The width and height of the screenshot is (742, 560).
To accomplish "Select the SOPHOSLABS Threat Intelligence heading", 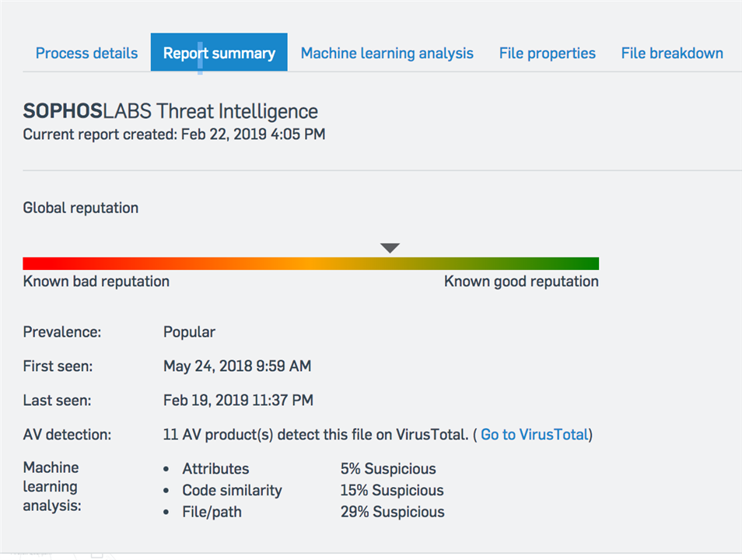I will click(x=170, y=112).
